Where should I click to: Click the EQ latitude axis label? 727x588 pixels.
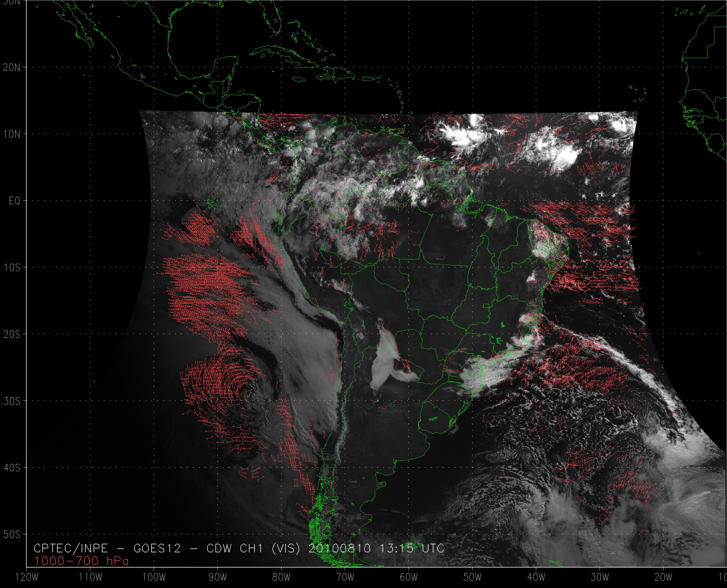tap(14, 201)
